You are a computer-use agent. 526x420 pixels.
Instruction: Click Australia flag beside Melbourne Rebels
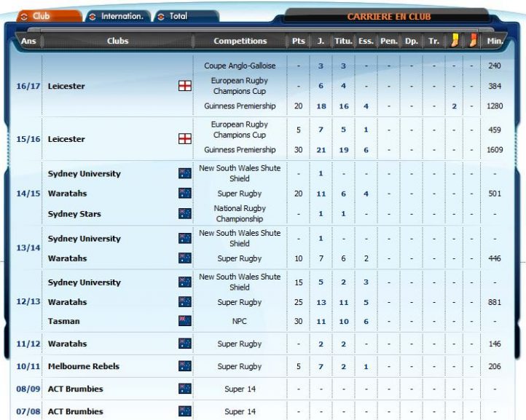pyautogui.click(x=185, y=366)
